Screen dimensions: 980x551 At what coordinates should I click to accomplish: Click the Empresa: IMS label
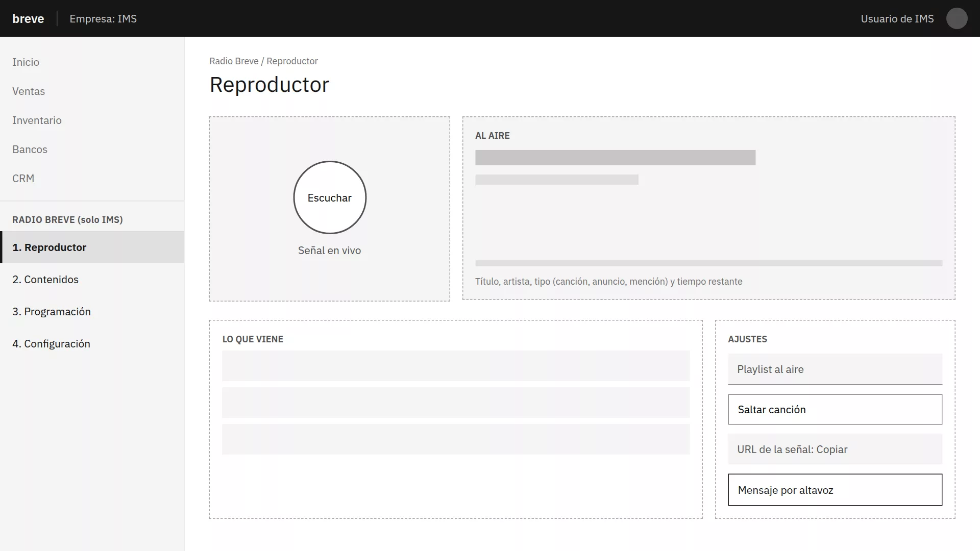(x=103, y=19)
